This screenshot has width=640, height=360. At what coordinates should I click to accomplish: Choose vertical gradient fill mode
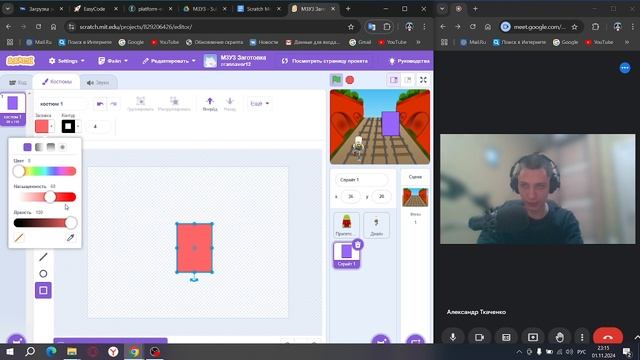point(51,147)
